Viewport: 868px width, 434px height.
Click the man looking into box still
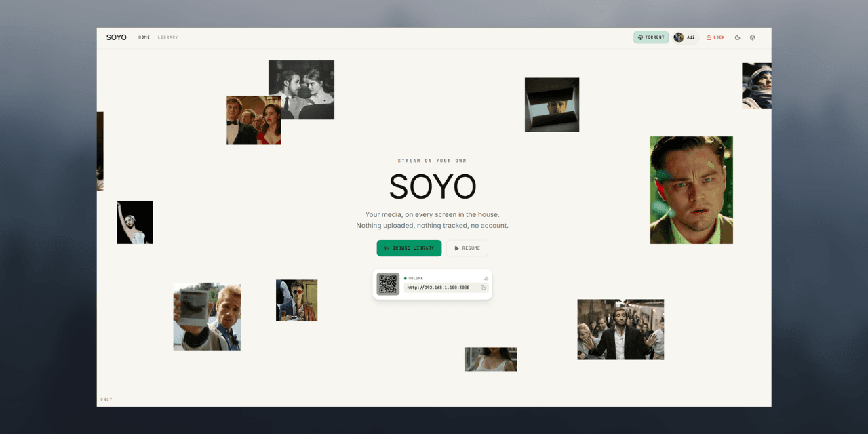552,104
